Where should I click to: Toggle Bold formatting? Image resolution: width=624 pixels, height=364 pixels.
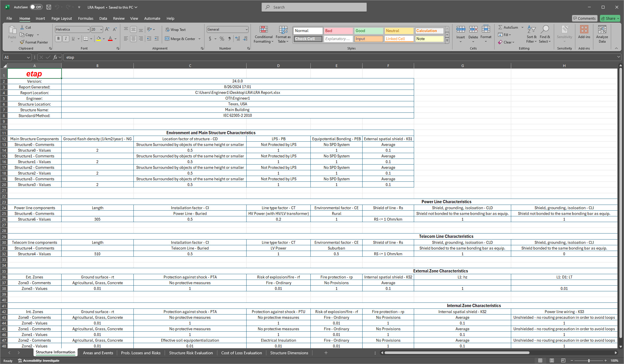tap(58, 39)
